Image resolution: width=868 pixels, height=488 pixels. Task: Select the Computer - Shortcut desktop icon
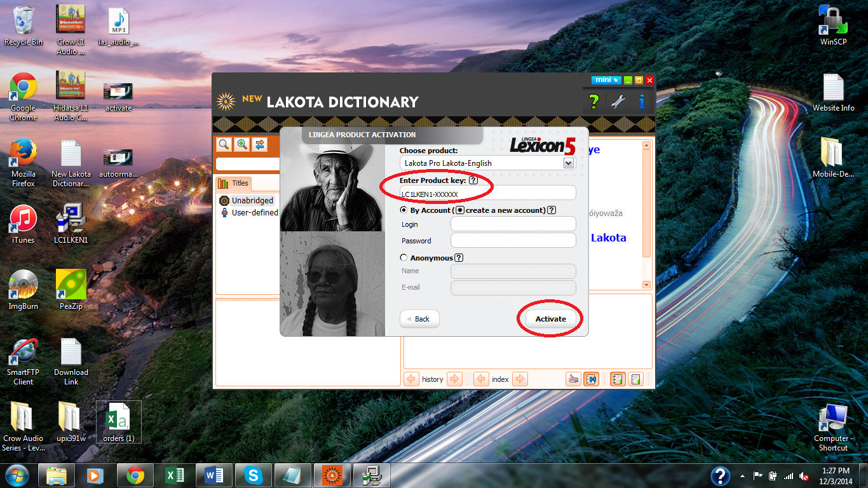[x=833, y=428]
